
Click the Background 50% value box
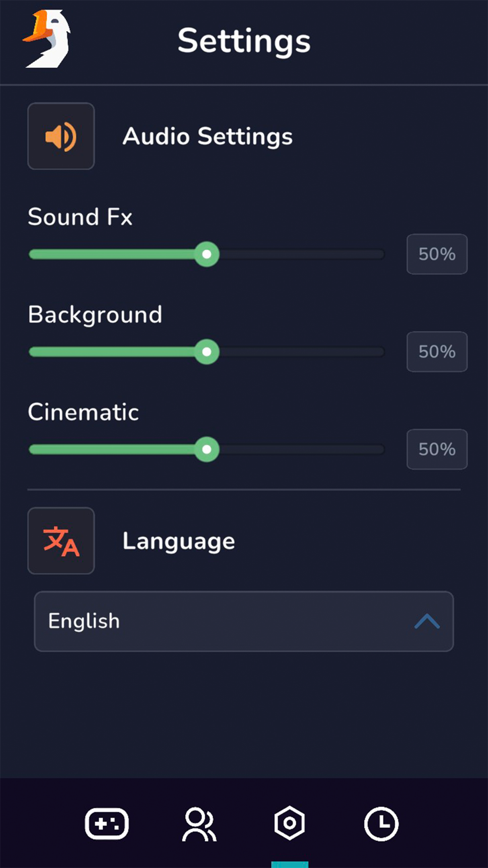437,352
